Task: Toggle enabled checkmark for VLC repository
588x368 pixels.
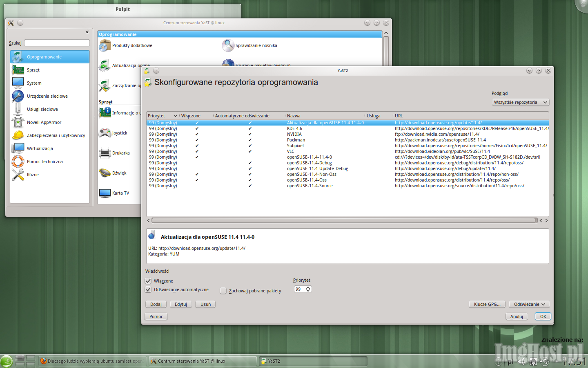Action: (x=197, y=151)
